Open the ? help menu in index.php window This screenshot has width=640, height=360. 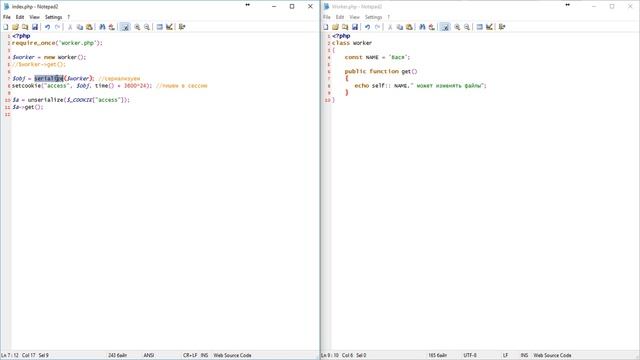click(x=69, y=17)
